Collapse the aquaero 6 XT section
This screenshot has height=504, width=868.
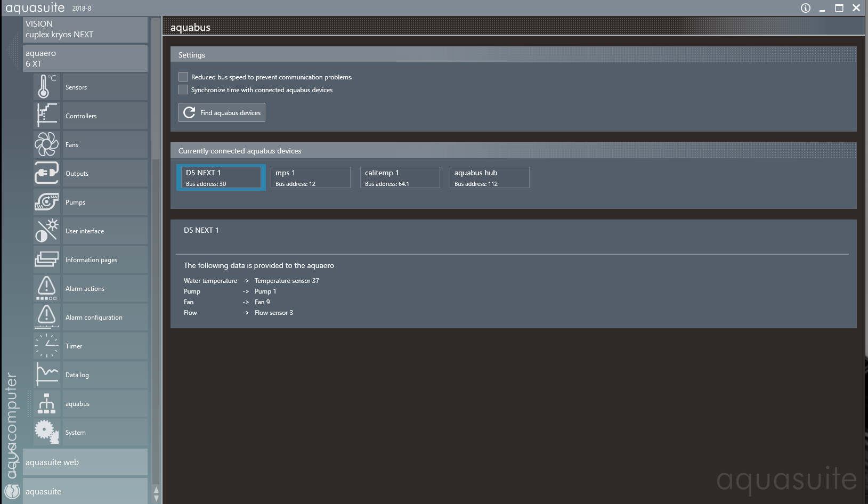click(85, 58)
